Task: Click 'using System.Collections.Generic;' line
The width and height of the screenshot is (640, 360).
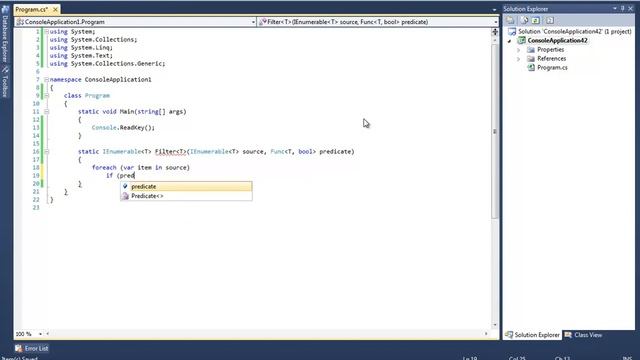Action: [107, 64]
